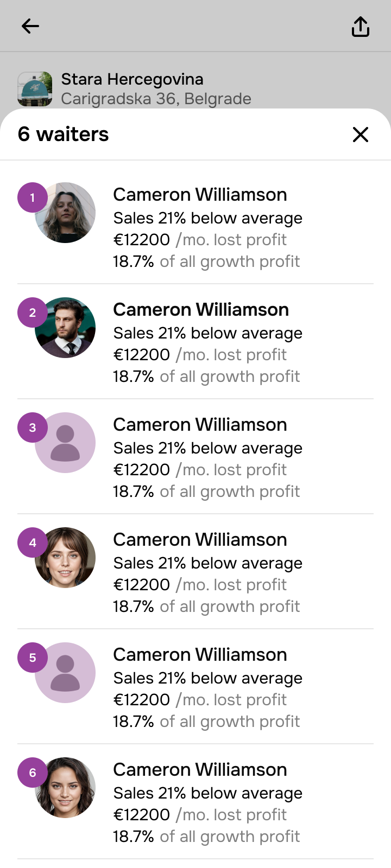Viewport: 391px width, 868px height.
Task: Close the 6 waiters sheet
Action: point(361,135)
